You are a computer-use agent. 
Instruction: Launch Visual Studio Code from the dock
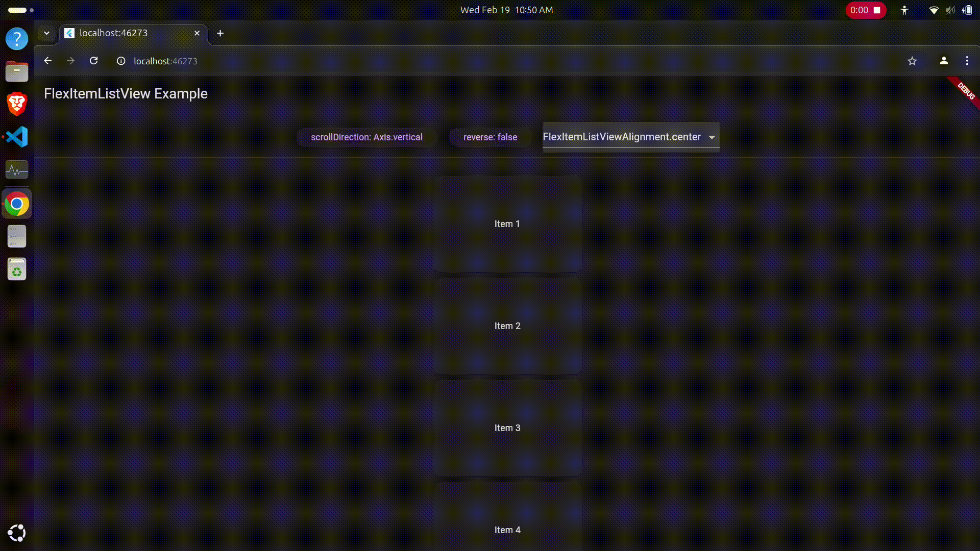(x=17, y=137)
